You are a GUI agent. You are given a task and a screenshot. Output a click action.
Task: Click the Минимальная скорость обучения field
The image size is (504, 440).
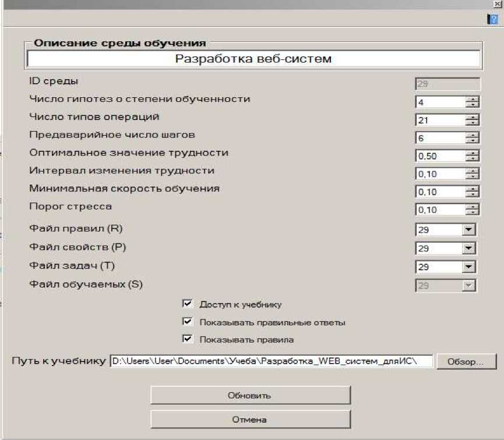[x=440, y=191]
